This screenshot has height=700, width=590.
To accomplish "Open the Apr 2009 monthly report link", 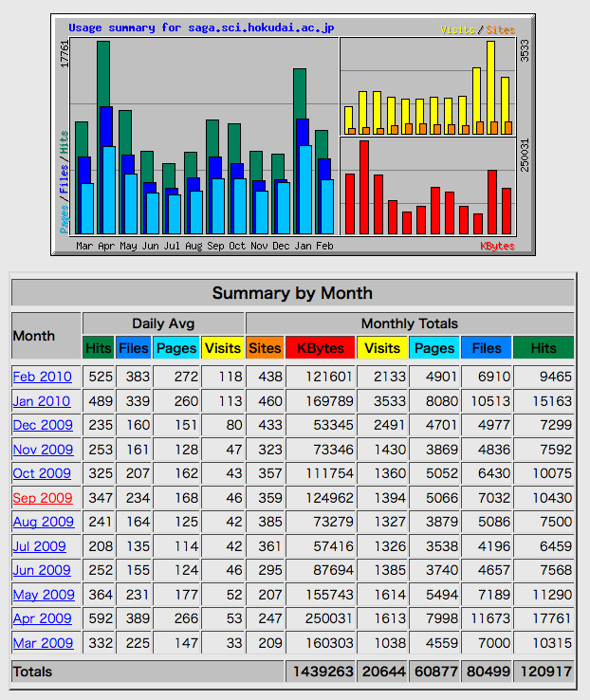I will click(x=43, y=618).
